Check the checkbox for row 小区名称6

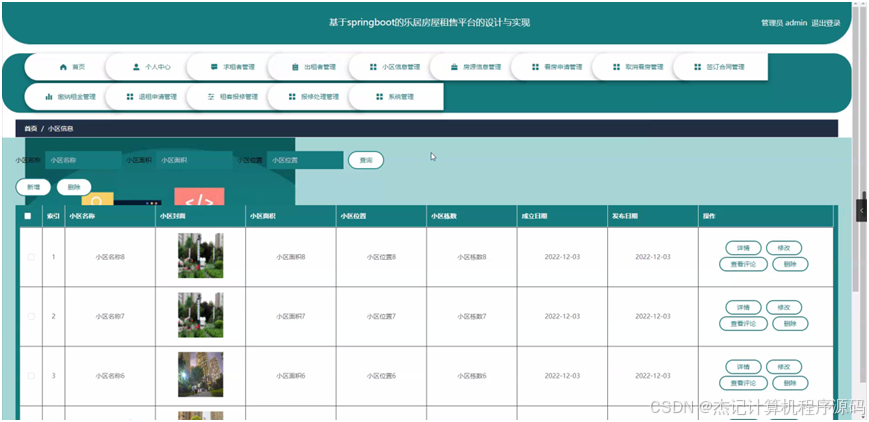point(31,376)
